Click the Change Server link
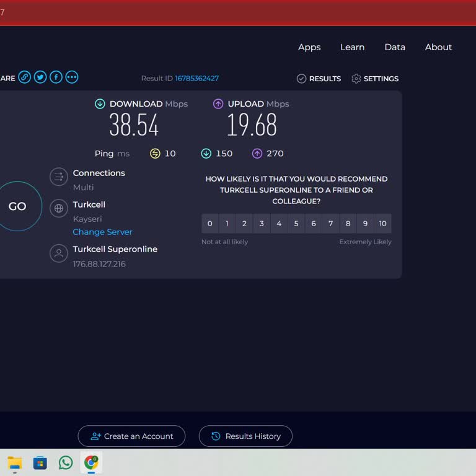 [103, 232]
